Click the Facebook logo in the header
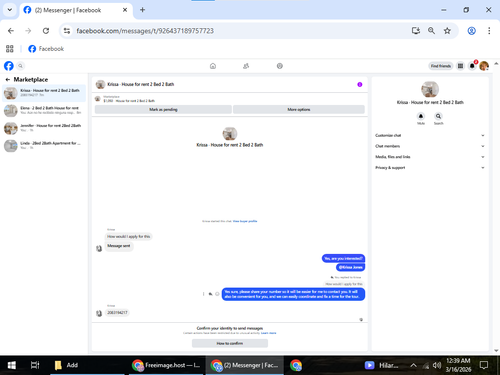The height and width of the screenshot is (375, 500). point(9,66)
